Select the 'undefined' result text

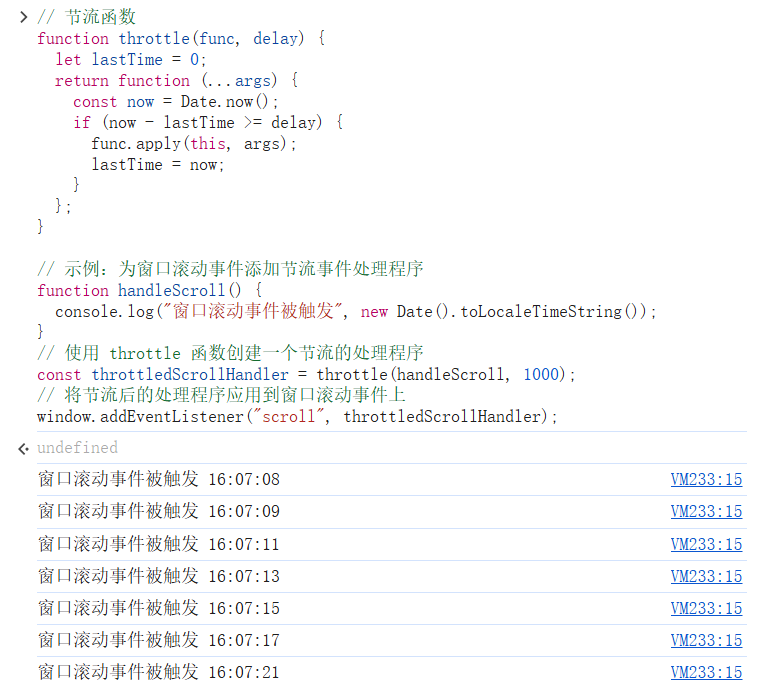78,448
